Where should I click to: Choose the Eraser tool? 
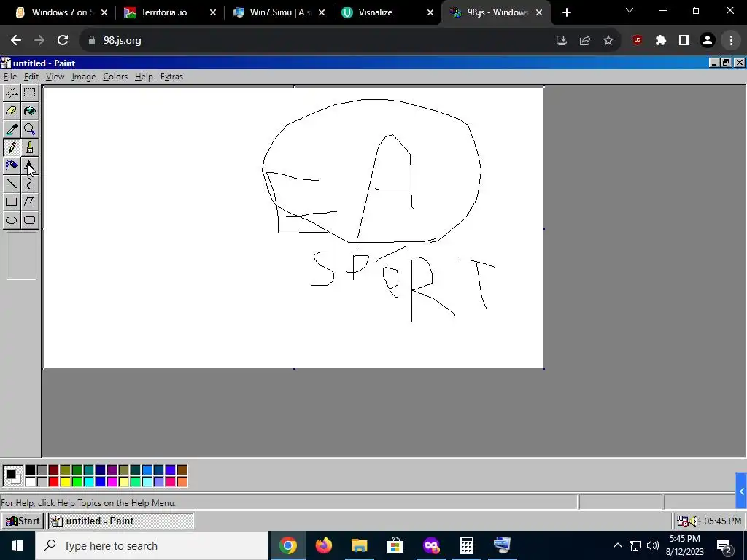(x=12, y=111)
